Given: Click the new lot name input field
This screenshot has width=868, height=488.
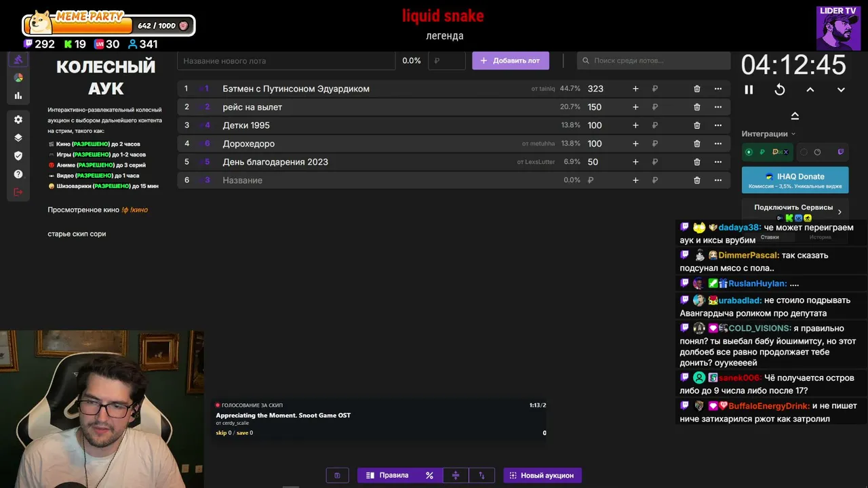Looking at the screenshot, I should pos(286,60).
